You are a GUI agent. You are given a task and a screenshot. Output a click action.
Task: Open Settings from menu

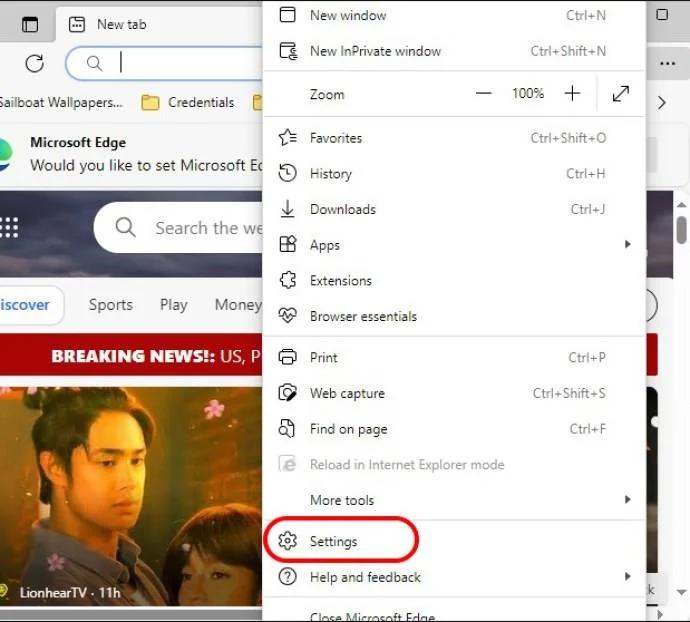tap(454, 541)
